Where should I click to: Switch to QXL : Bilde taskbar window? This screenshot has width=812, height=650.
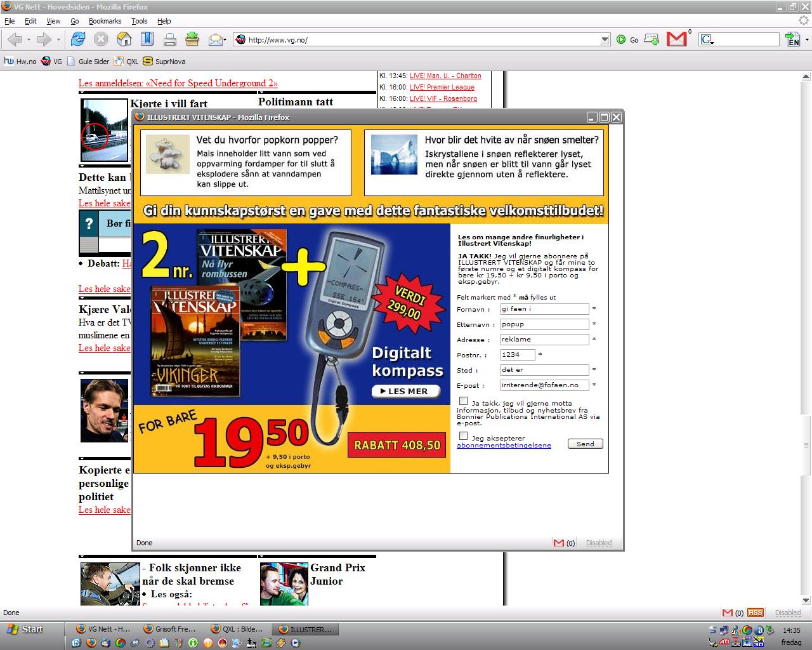coord(237,629)
